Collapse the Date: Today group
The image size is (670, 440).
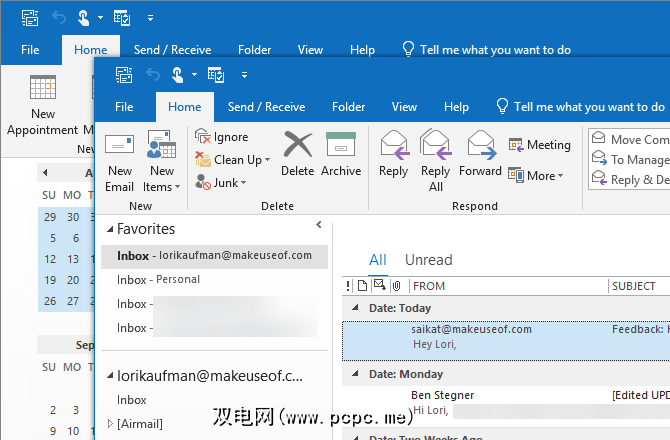click(347, 309)
